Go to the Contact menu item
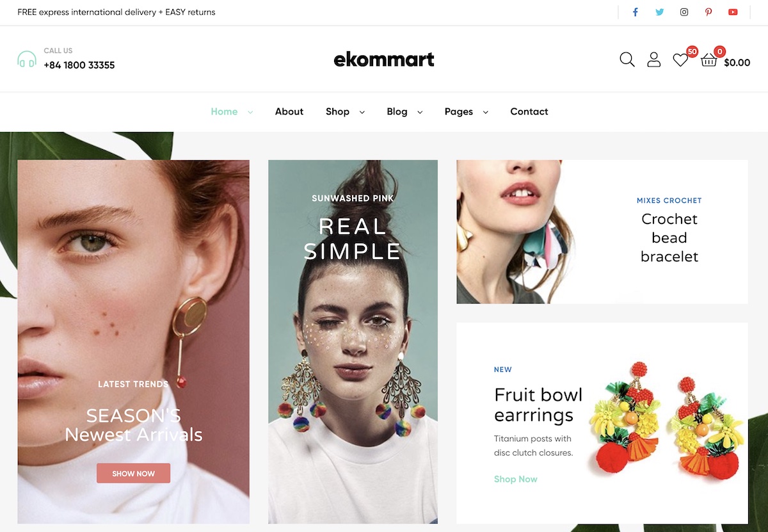Viewport: 768px width, 532px height. point(529,111)
